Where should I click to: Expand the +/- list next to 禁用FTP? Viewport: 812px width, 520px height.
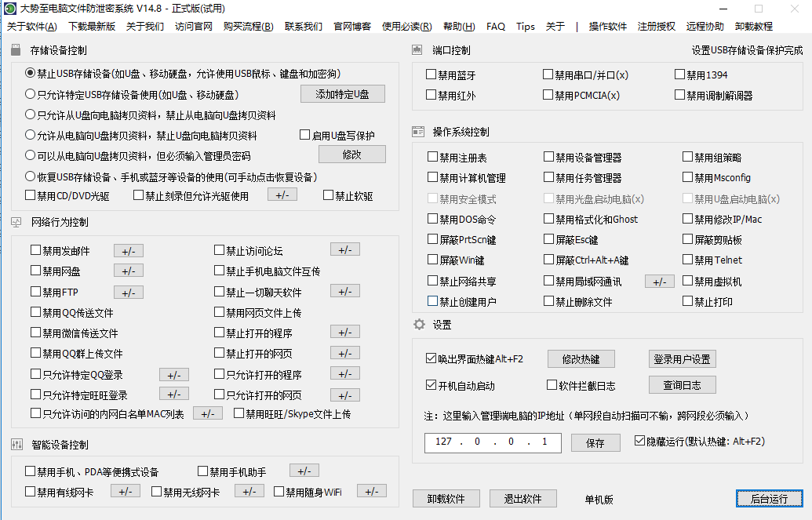[129, 290]
